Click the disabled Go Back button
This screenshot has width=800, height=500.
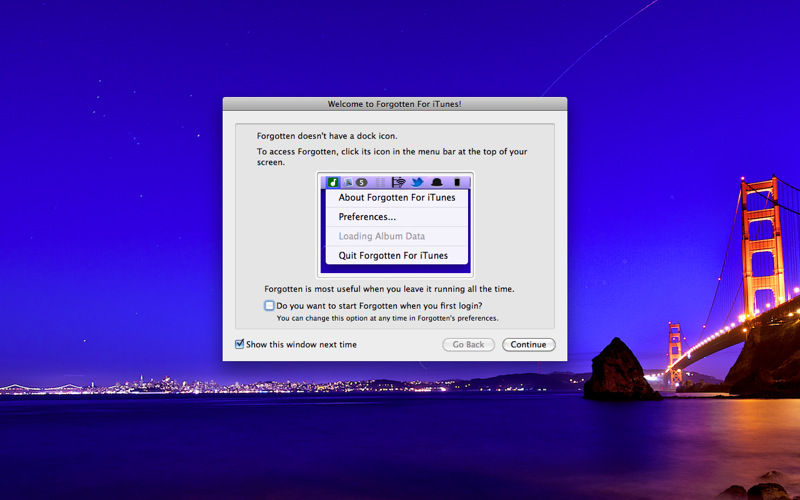click(468, 344)
